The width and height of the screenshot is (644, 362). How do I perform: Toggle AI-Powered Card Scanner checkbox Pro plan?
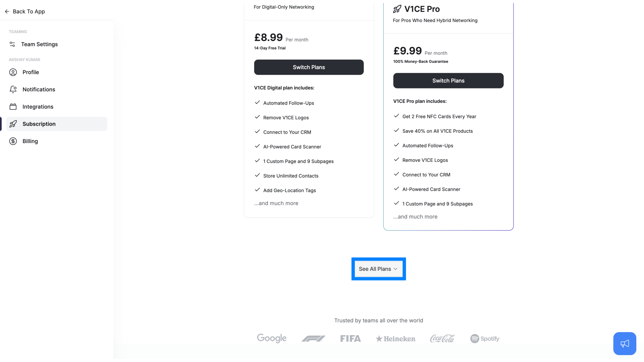(396, 189)
